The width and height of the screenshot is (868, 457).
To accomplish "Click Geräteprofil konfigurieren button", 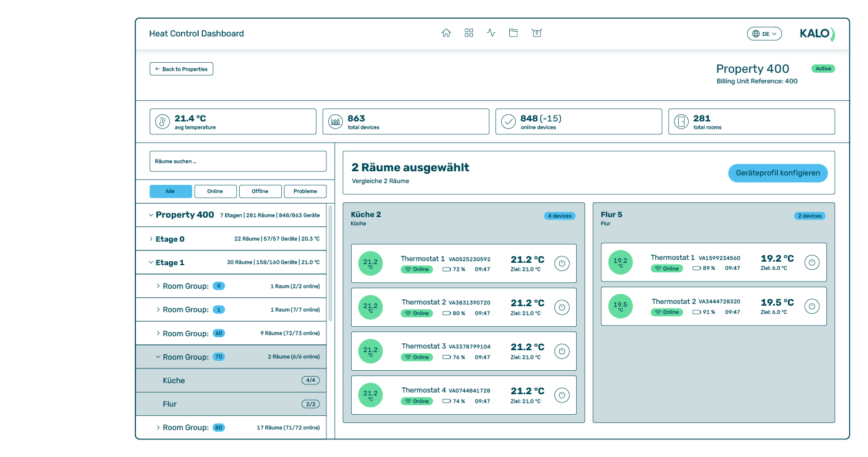I will [x=778, y=173].
